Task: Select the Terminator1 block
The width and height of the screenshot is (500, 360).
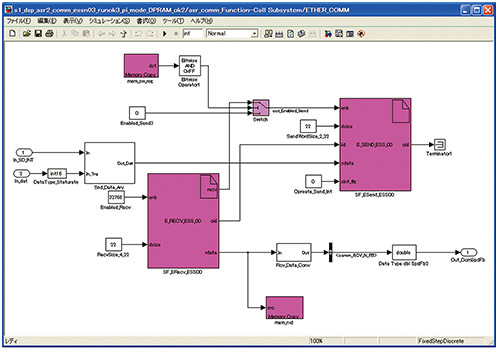Action: (440, 145)
